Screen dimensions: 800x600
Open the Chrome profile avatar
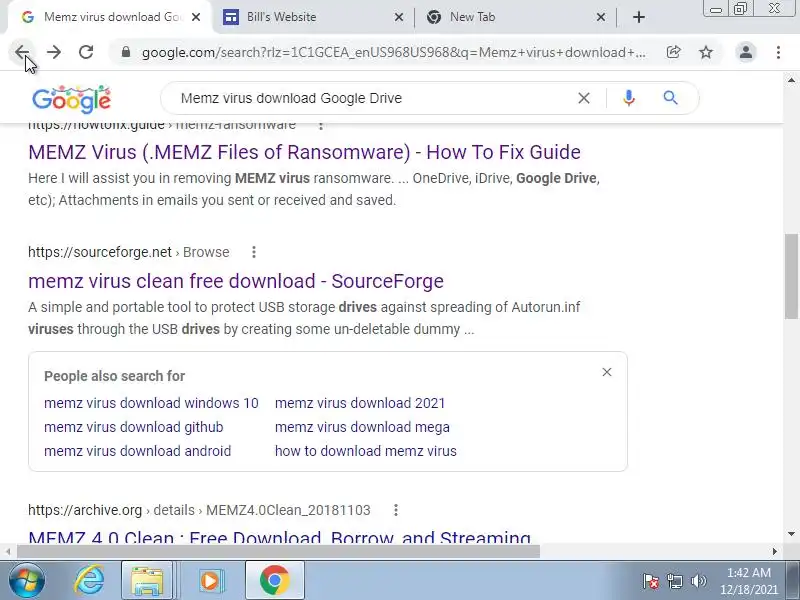tap(746, 52)
